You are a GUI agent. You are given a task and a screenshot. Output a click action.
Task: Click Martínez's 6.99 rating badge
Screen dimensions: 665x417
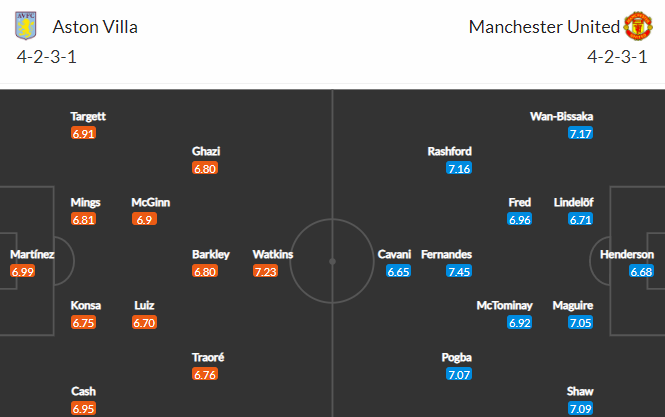point(22,271)
